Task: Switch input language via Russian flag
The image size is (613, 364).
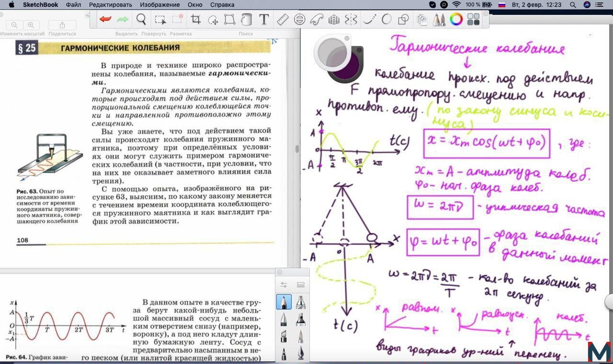Action: click(502, 4)
